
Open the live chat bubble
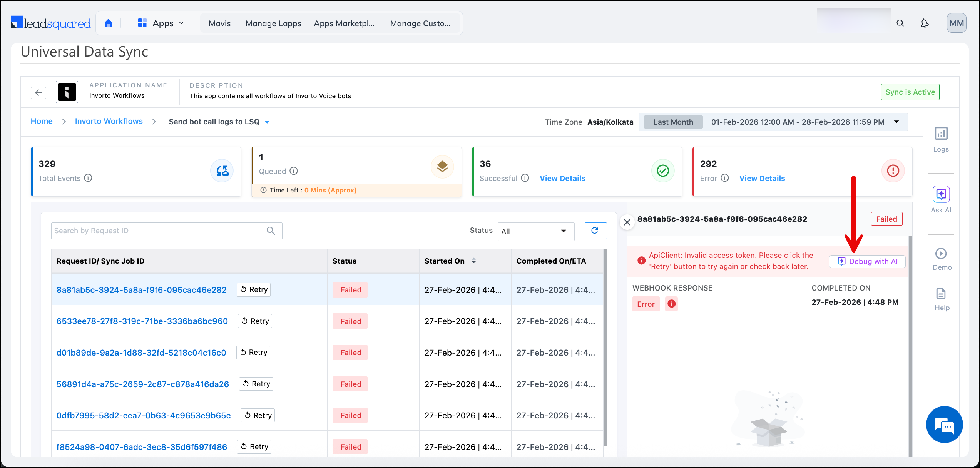point(944,425)
